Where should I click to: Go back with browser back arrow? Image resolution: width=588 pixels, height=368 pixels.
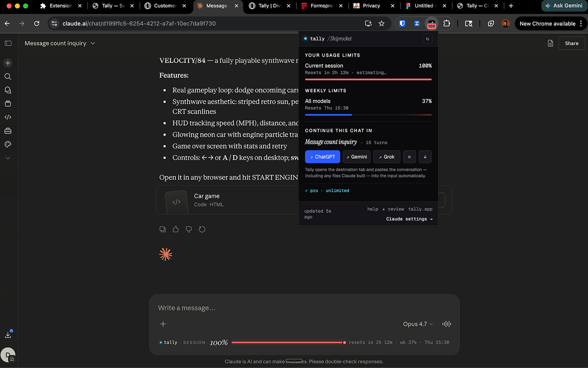pyautogui.click(x=7, y=23)
